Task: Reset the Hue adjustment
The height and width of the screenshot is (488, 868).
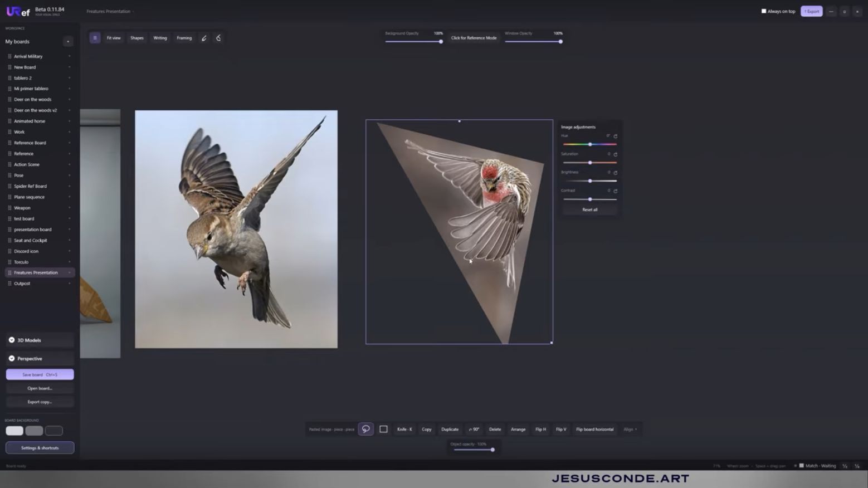Action: pyautogui.click(x=616, y=136)
